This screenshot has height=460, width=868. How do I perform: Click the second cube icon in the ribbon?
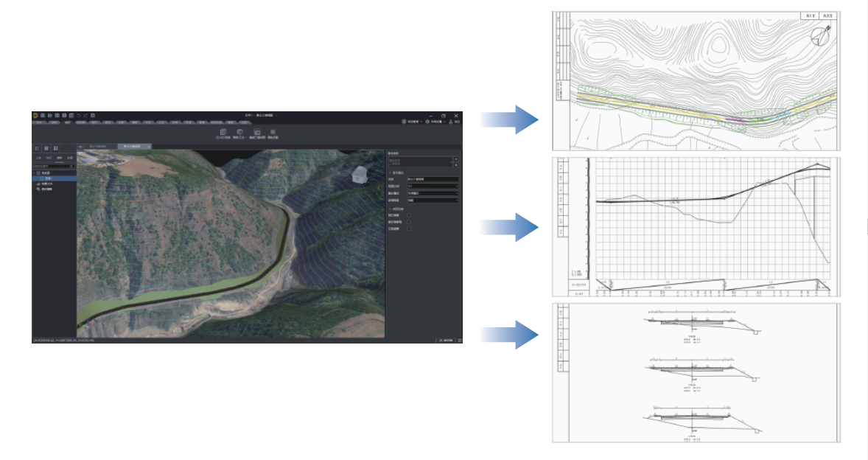[x=239, y=132]
